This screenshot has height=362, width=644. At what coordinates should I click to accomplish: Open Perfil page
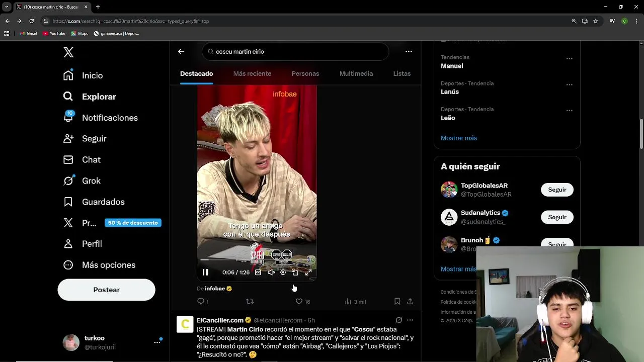click(83, 244)
